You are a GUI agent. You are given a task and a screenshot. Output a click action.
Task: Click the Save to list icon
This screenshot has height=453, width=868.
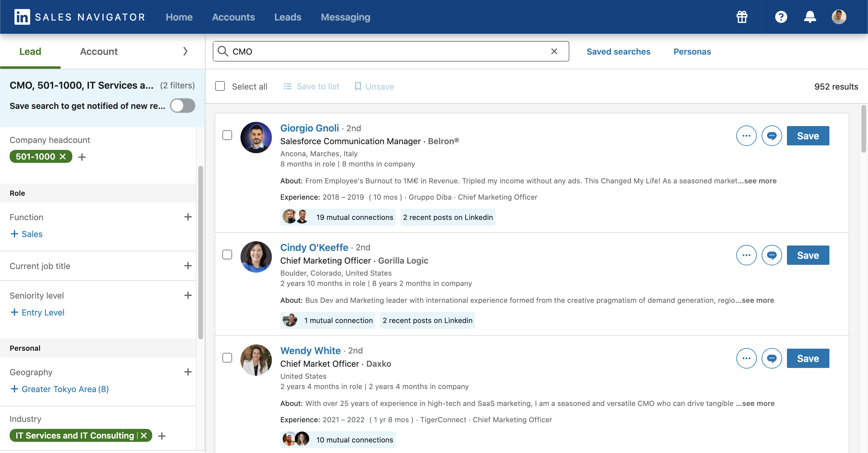click(288, 86)
